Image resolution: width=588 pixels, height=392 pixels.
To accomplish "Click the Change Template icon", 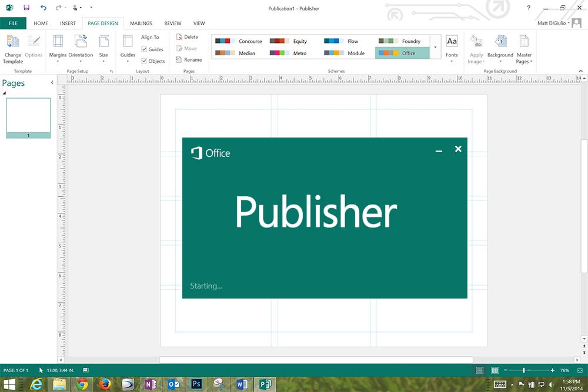I will tap(13, 42).
